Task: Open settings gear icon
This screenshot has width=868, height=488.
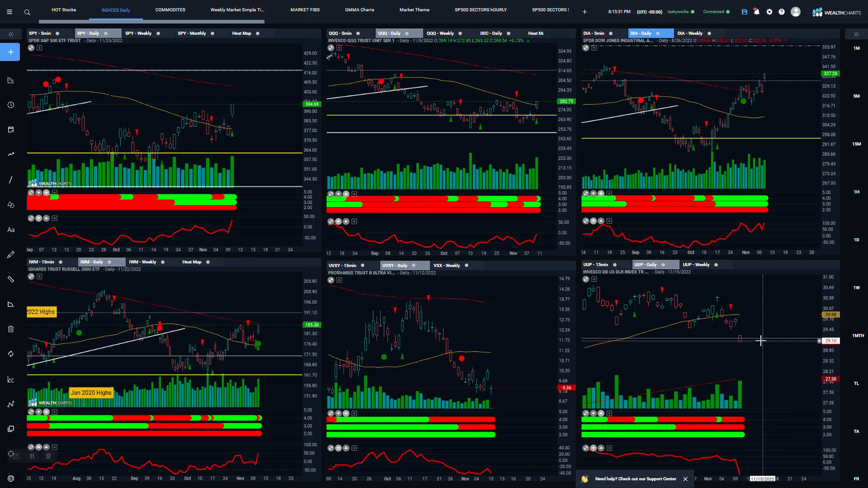Action: pos(769,12)
